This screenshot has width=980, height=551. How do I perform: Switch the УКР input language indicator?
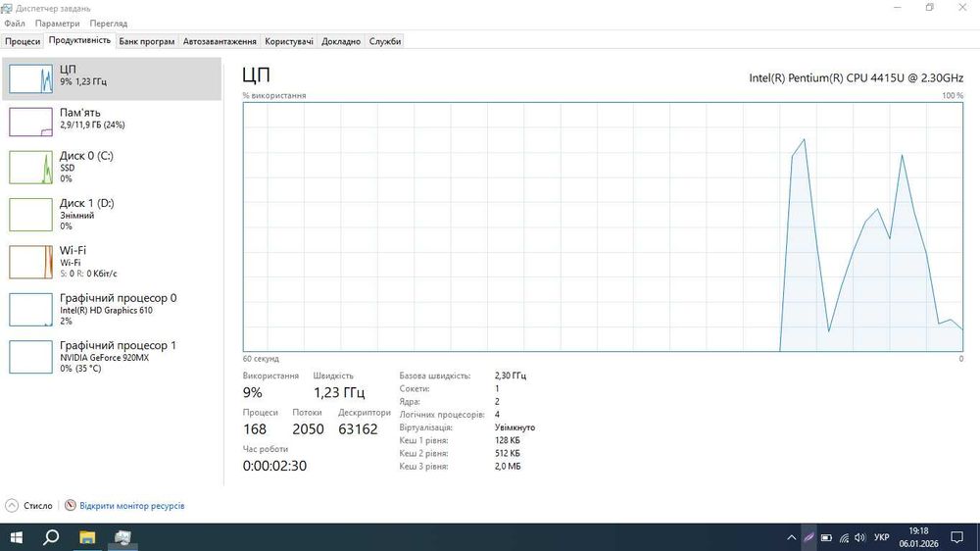coord(881,537)
